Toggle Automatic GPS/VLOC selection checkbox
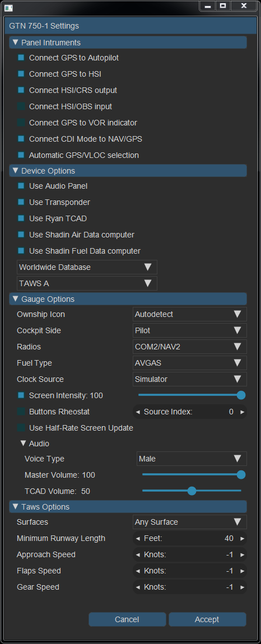 point(21,155)
